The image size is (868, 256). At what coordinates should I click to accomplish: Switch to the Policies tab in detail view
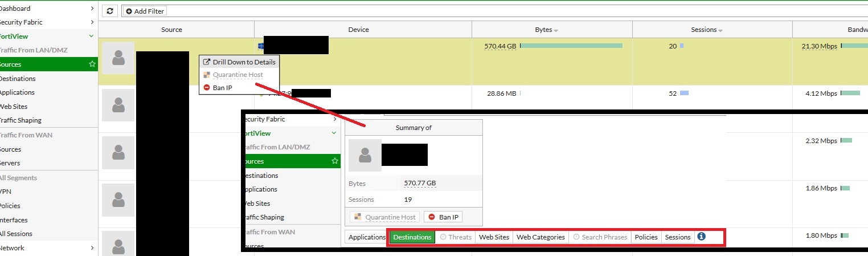(646, 237)
